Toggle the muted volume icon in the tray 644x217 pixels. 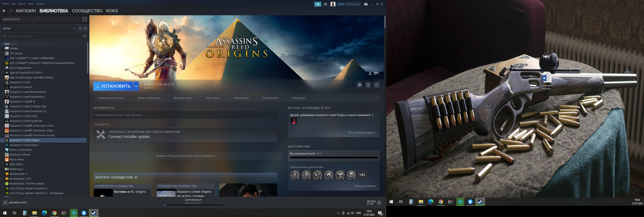pos(353,213)
